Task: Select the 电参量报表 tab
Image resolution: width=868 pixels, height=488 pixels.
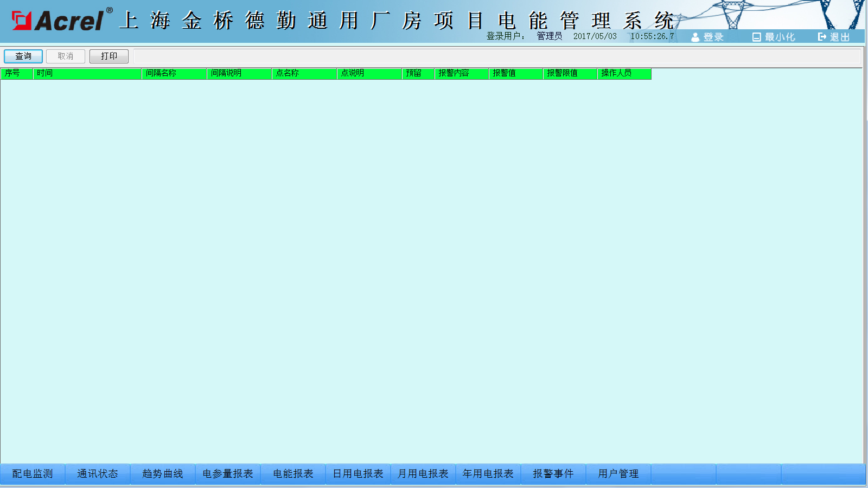Action: click(228, 474)
